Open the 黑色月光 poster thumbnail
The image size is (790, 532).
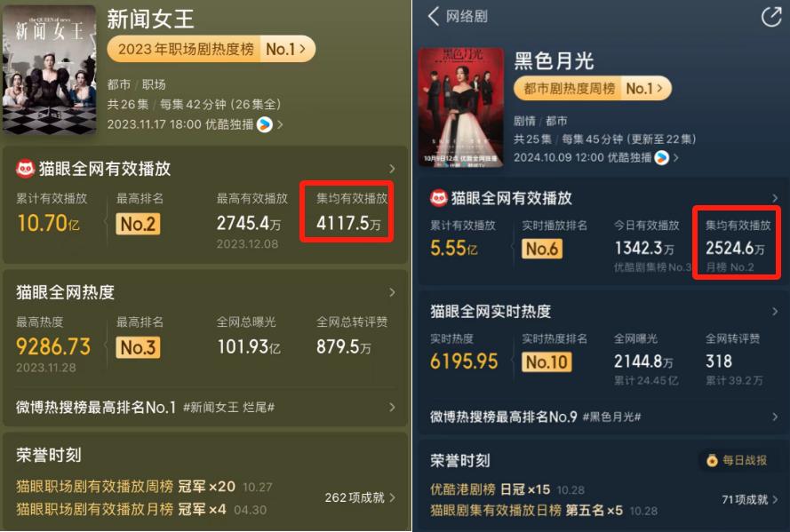[461, 107]
